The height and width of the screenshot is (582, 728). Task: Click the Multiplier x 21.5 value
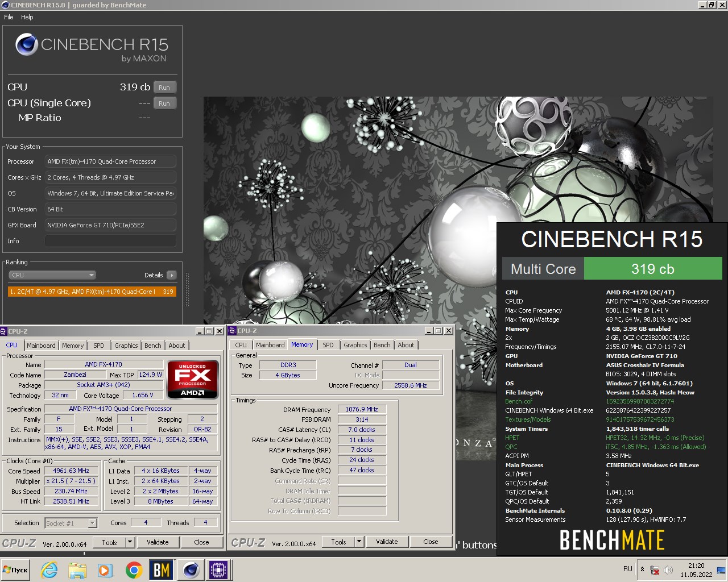[71, 481]
